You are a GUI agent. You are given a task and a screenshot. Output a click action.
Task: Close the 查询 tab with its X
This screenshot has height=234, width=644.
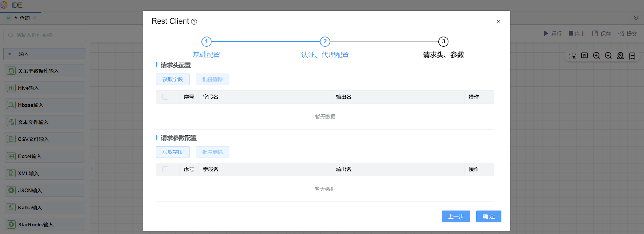tap(35, 18)
